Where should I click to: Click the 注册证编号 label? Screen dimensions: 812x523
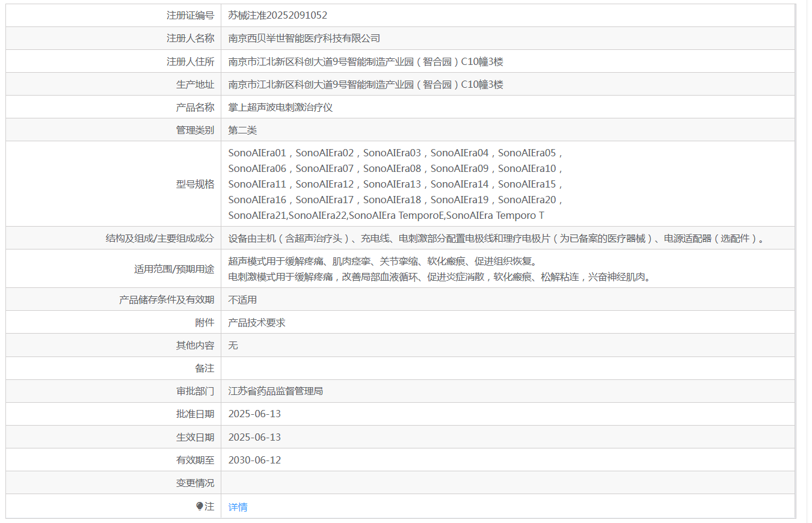pyautogui.click(x=190, y=15)
